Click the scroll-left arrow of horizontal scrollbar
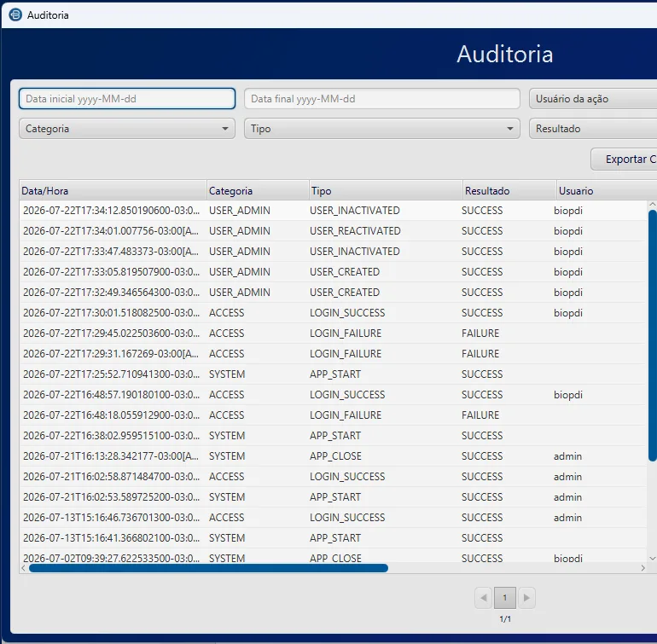Screen dimensions: 657x644 [24, 568]
